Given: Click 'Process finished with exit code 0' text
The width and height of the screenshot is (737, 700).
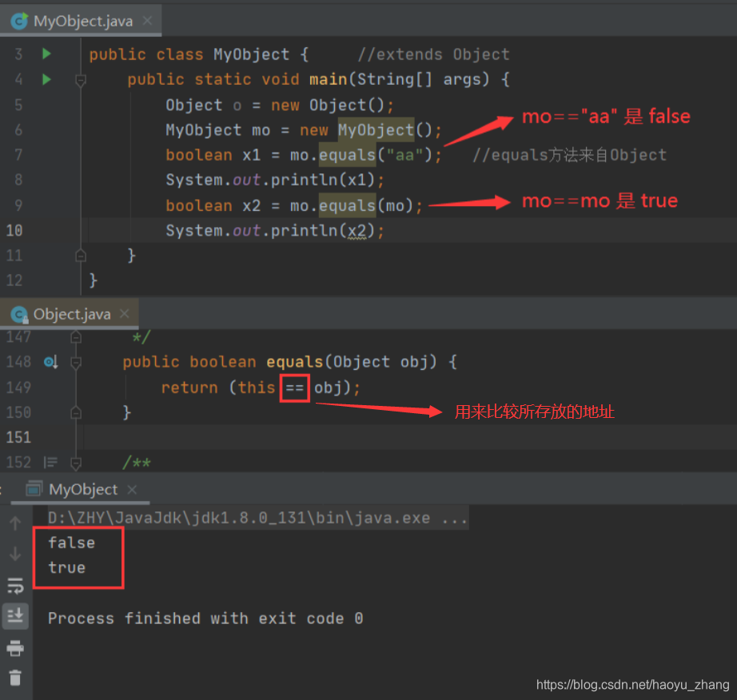Looking at the screenshot, I should click(x=205, y=618).
